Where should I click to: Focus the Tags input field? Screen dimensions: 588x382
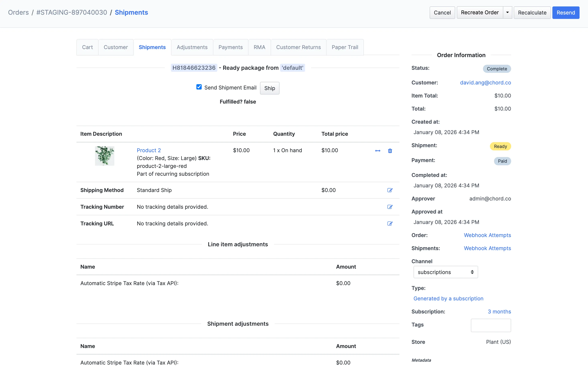(491, 325)
